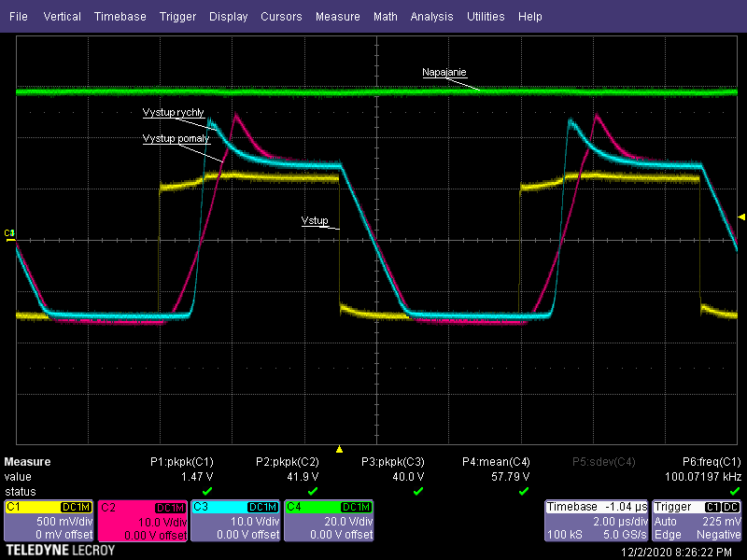
Task: Click the P6 status checkmark
Action: click(x=735, y=491)
